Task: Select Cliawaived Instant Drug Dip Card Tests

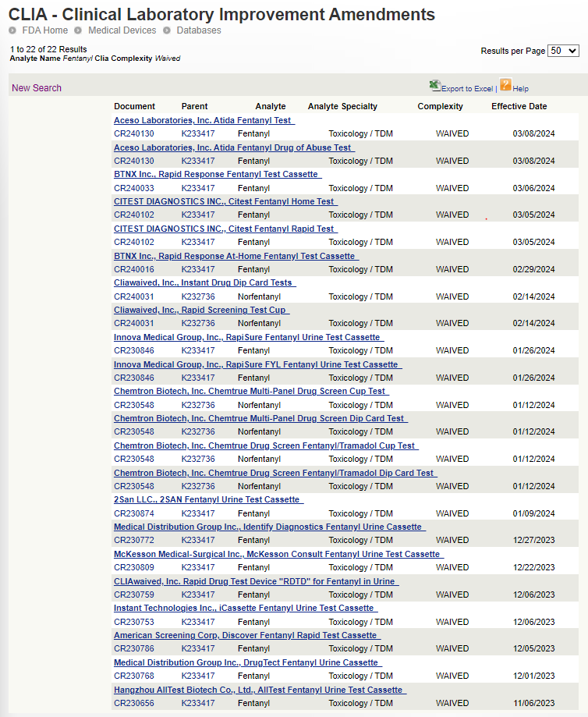Action: coord(203,282)
